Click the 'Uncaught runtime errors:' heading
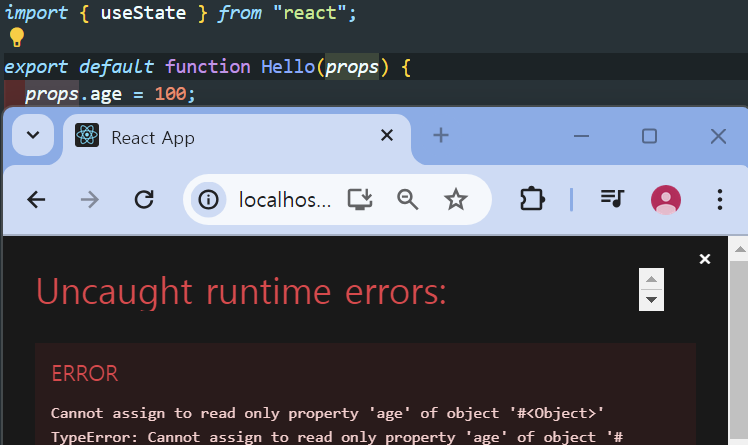 click(x=241, y=291)
